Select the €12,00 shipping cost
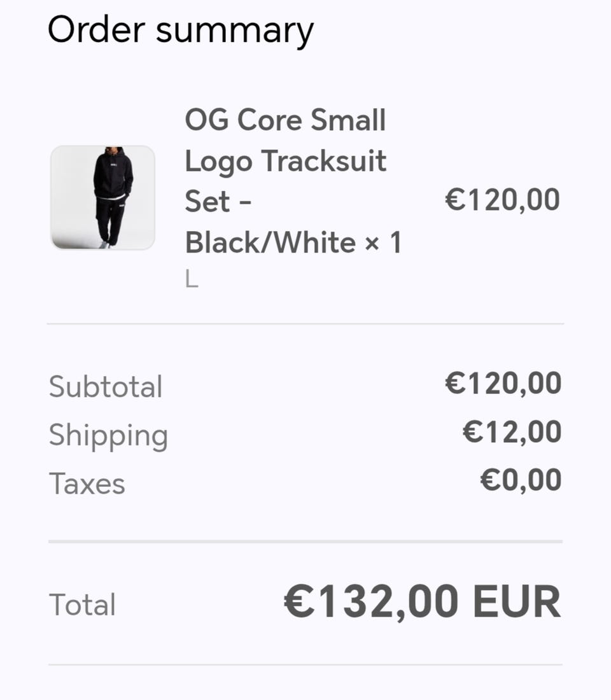Viewport: 611px width, 700px height. 512,432
